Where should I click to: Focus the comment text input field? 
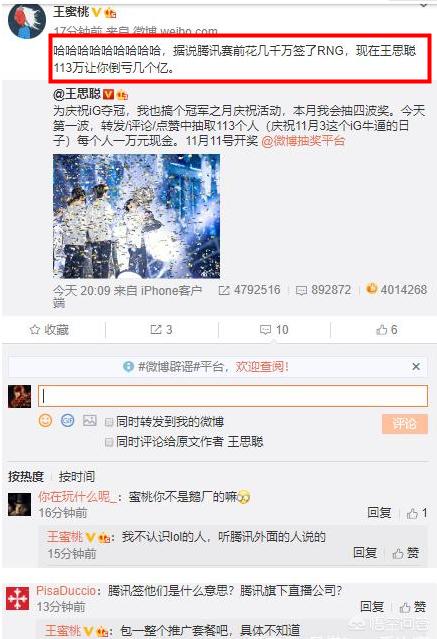(x=233, y=396)
